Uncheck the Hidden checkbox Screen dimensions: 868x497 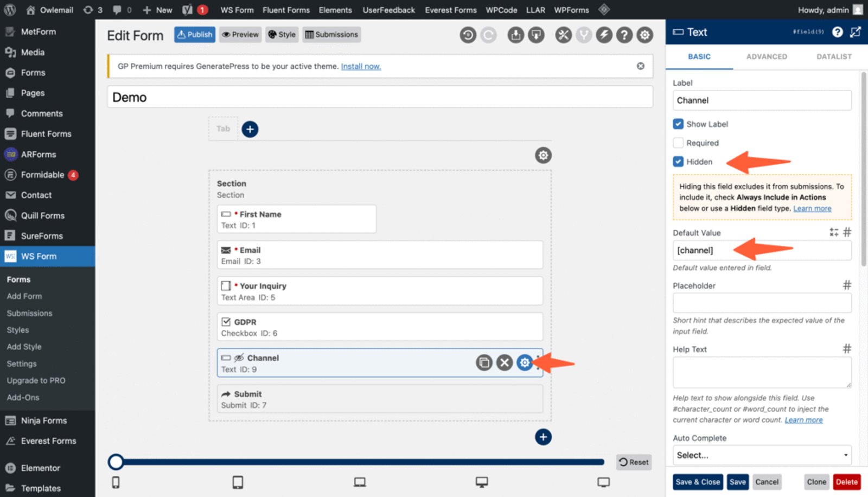click(x=678, y=162)
